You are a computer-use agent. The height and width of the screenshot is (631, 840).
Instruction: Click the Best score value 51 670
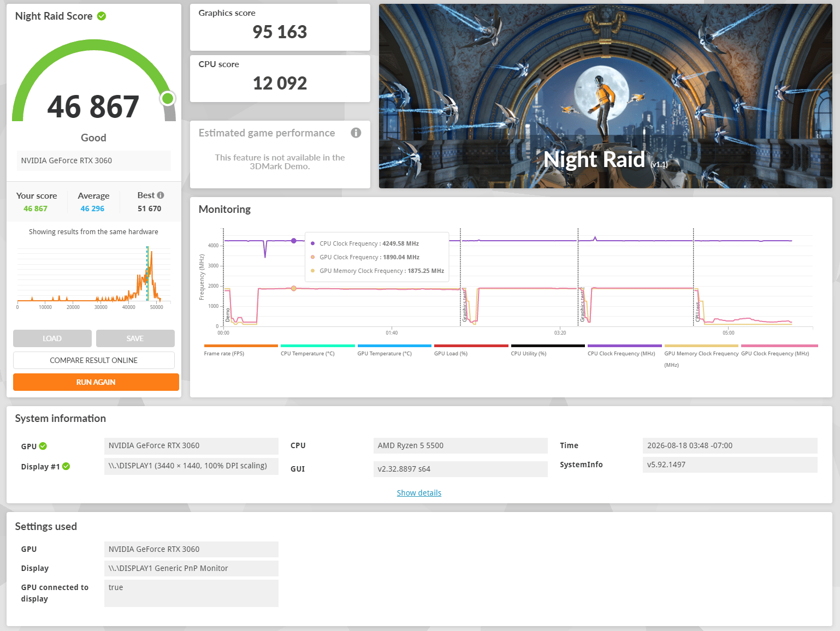pos(150,209)
